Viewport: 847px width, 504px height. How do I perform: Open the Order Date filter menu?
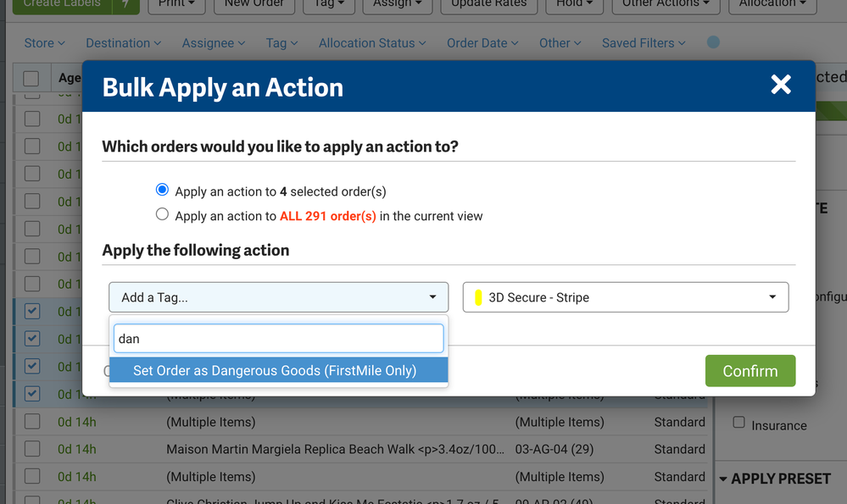(482, 43)
